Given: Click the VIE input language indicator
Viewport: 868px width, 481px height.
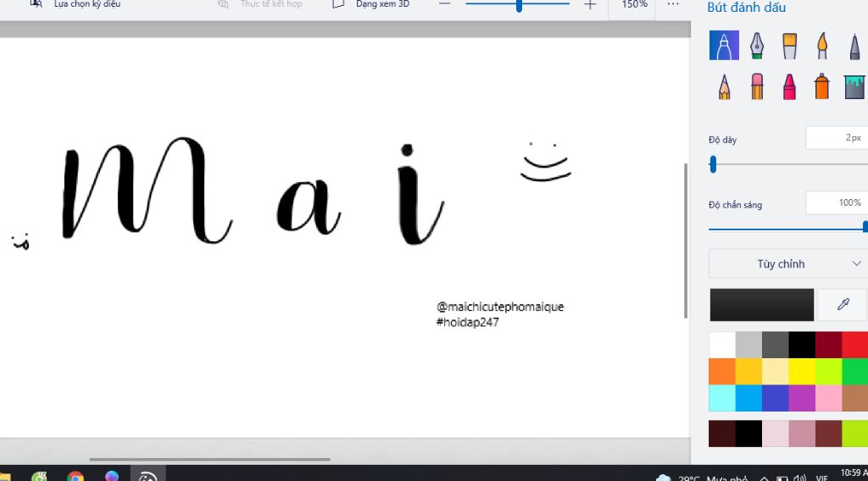Looking at the screenshot, I should (822, 478).
